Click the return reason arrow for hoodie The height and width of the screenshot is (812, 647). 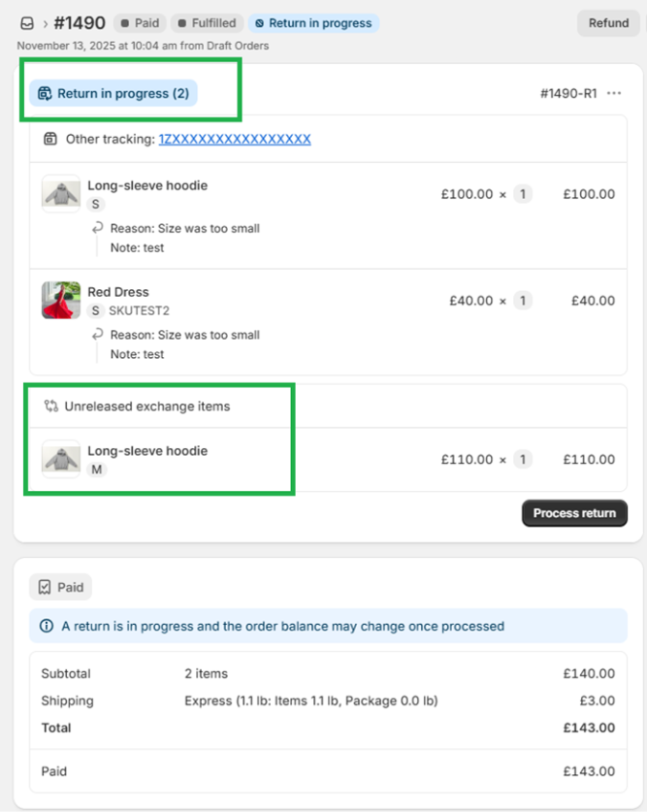click(97, 228)
